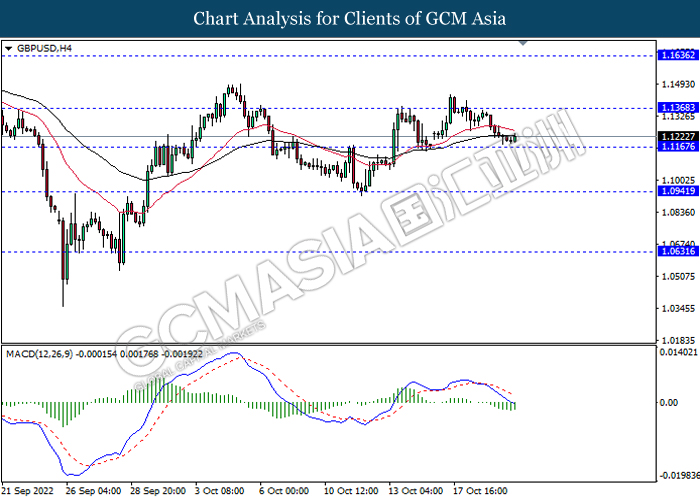Click the current price 1.12227 label
The height and width of the screenshot is (500, 700).
(x=678, y=137)
